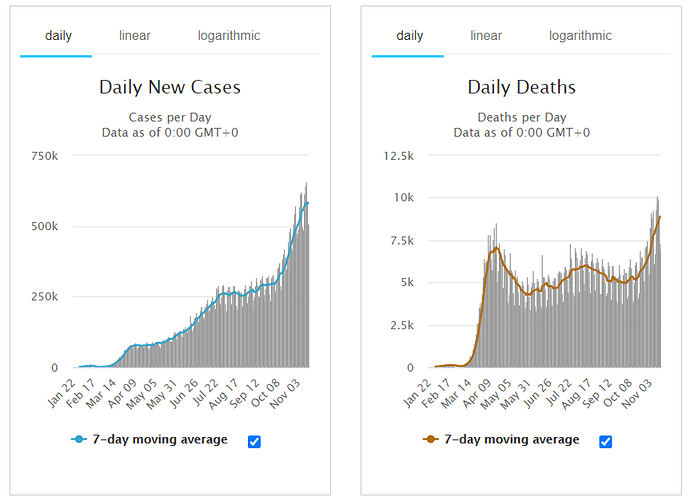The image size is (690, 501).
Task: Click the 10k gridline label on deaths chart
Action: (403, 198)
